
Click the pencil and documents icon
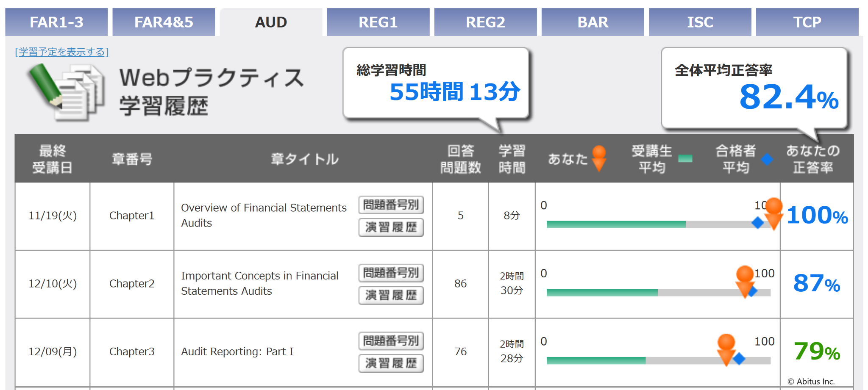click(x=66, y=91)
